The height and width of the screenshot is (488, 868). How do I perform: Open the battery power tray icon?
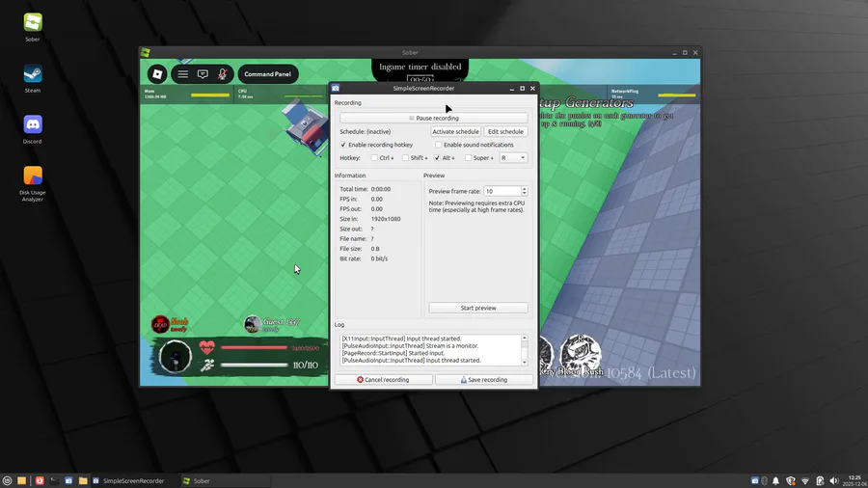820,481
